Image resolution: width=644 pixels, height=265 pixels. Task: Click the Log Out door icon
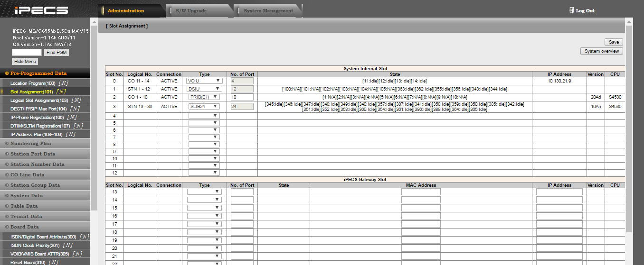coord(571,10)
